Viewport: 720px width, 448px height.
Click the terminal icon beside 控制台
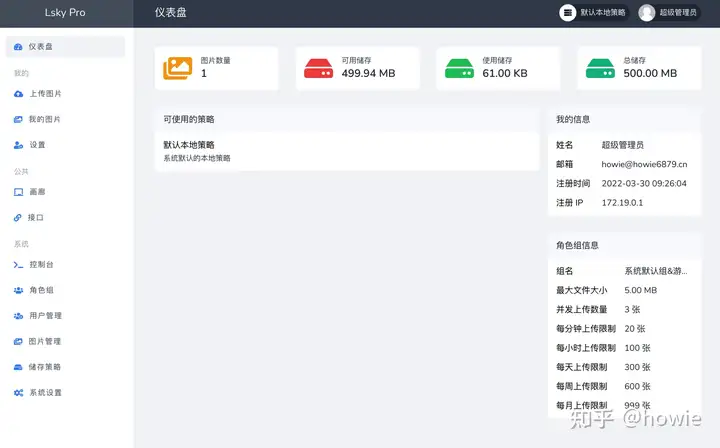pyautogui.click(x=18, y=265)
